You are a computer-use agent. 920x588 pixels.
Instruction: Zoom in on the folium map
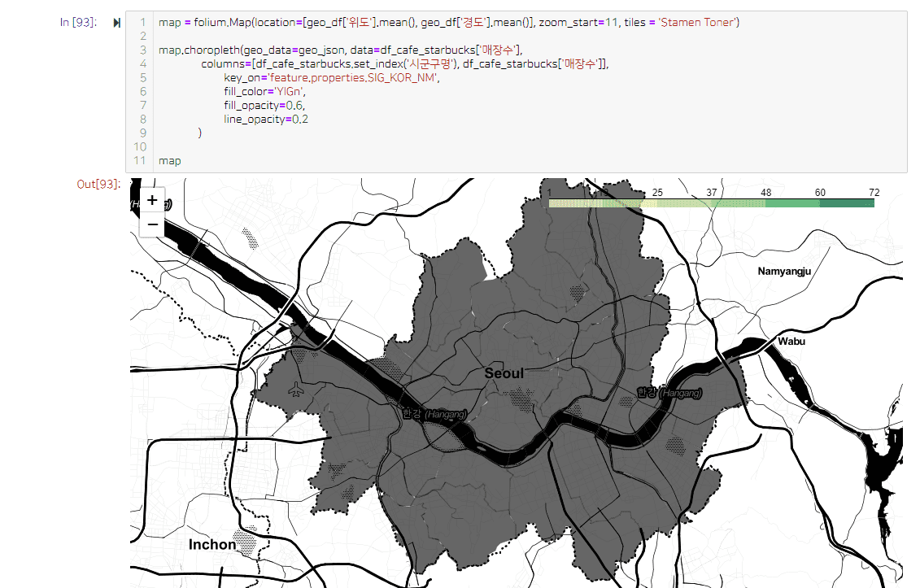(152, 201)
